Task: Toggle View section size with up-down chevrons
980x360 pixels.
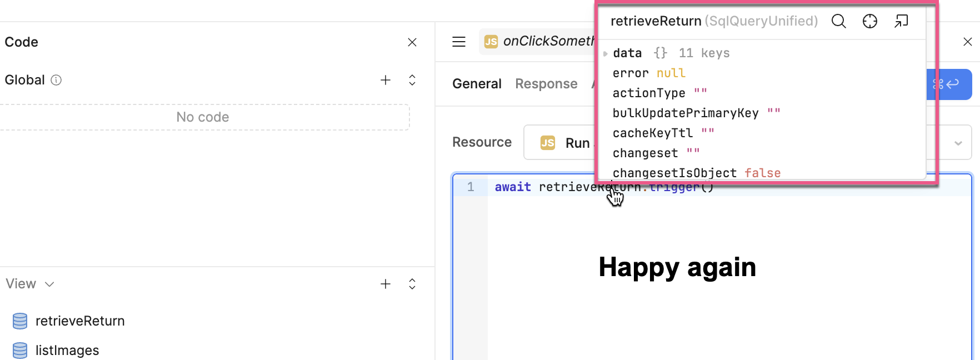Action: [412, 284]
